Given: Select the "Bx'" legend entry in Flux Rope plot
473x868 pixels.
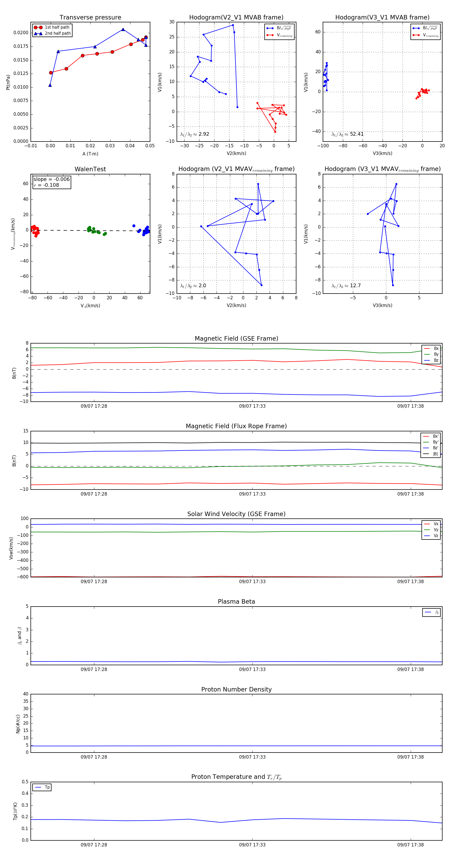Looking at the screenshot, I should [x=431, y=436].
